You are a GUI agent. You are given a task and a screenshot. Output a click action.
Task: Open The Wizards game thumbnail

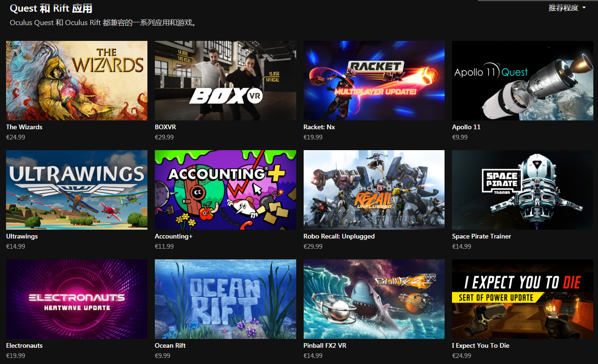click(x=77, y=80)
